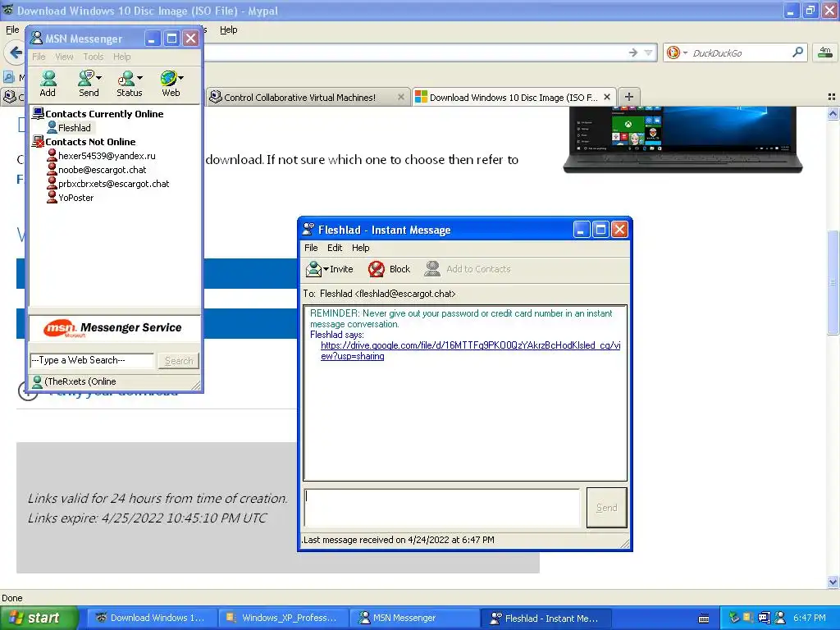Close the Download Windows 10 Disc Image tab
The height and width of the screenshot is (630, 840).
pyautogui.click(x=607, y=97)
